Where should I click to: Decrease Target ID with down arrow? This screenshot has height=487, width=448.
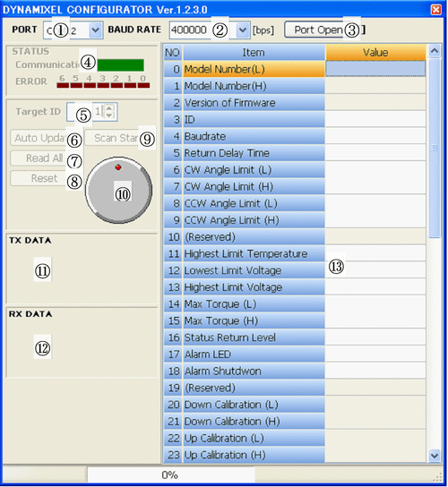click(x=109, y=115)
